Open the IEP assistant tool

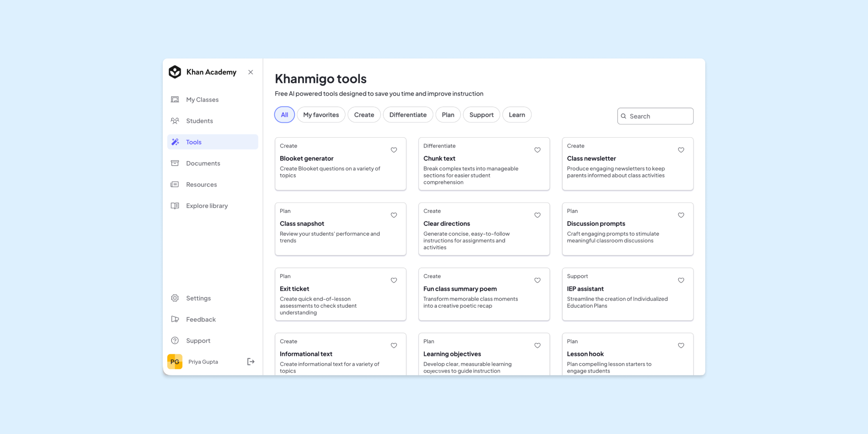click(x=628, y=294)
